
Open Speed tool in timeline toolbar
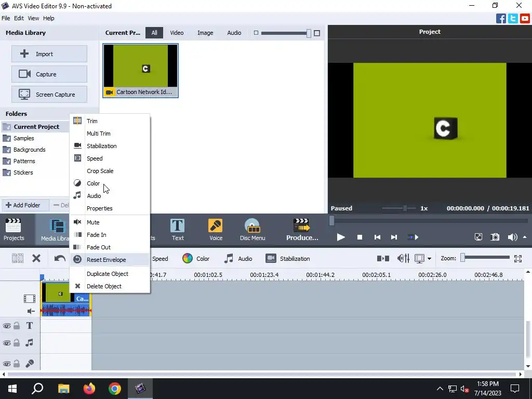[x=160, y=259]
